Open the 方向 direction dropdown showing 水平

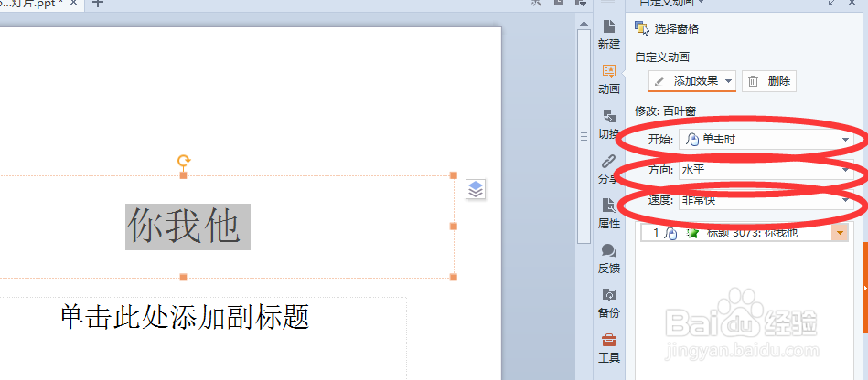coord(766,171)
